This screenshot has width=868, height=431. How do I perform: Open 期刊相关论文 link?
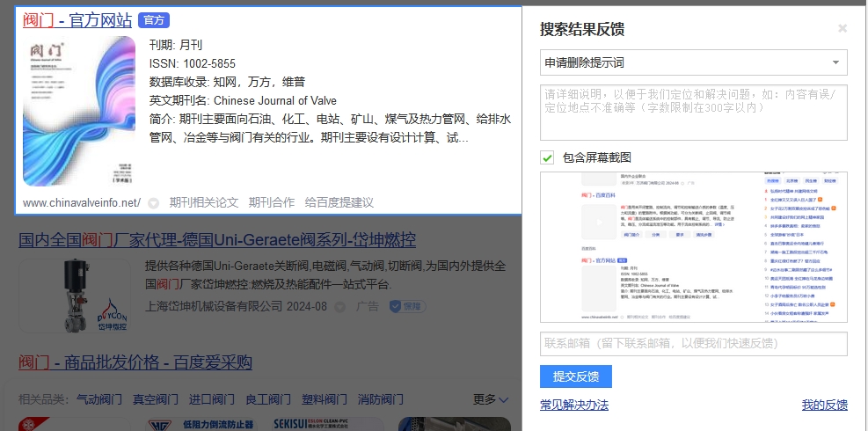[x=204, y=203]
